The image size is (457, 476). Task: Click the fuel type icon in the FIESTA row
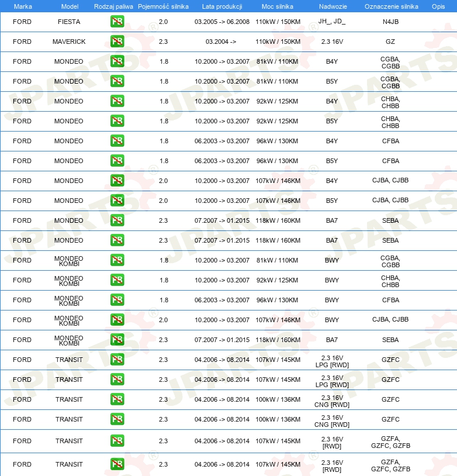click(x=117, y=22)
